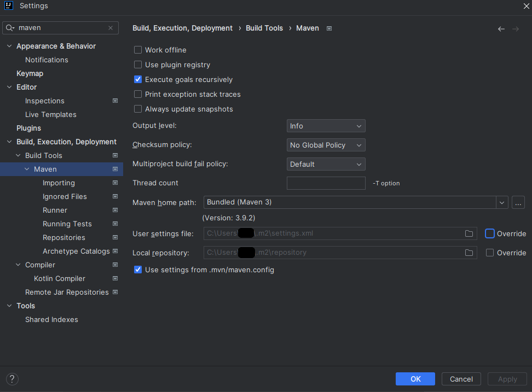Open Maven home path dropdown arrow

pyautogui.click(x=502, y=203)
